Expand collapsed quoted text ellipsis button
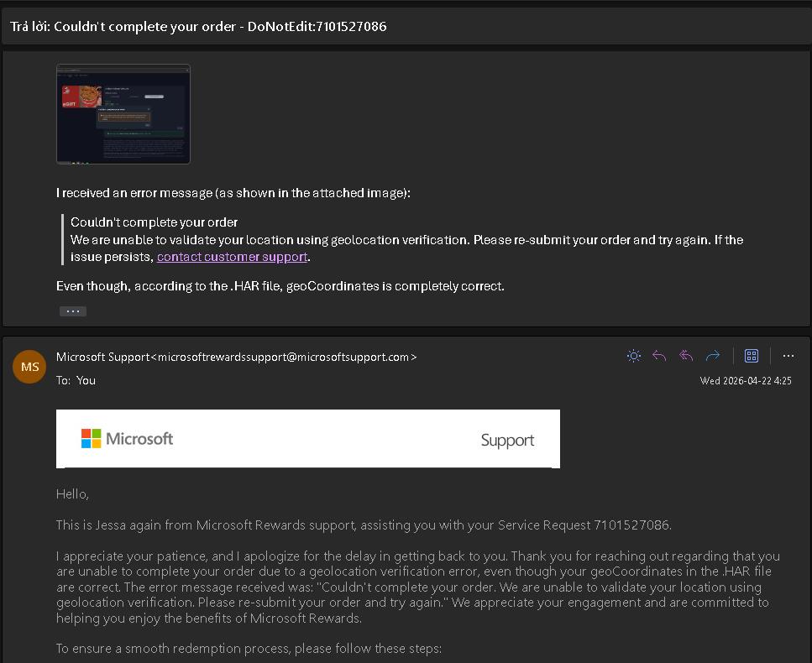This screenshot has height=663, width=812. point(73,311)
